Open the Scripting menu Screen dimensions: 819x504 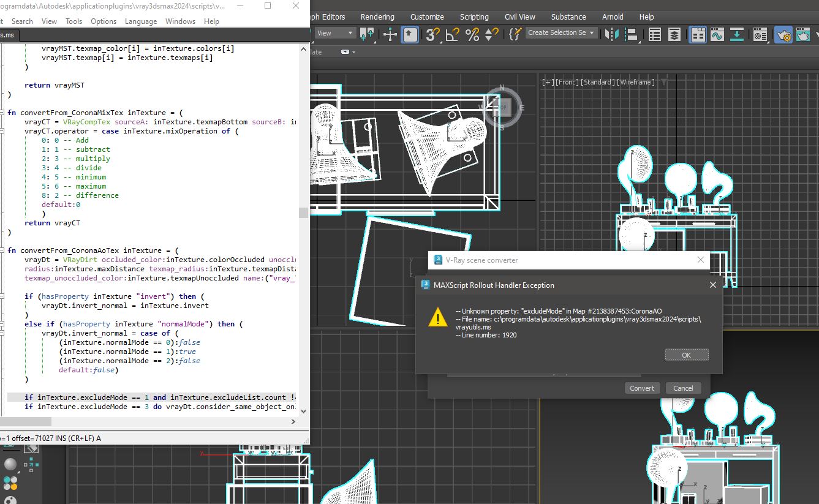pos(474,17)
